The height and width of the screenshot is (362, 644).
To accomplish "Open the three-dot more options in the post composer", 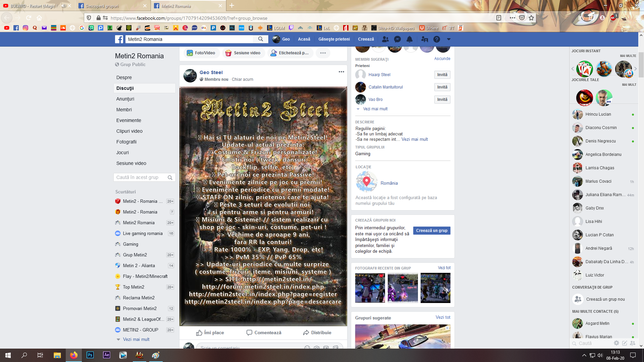I will 323,53.
